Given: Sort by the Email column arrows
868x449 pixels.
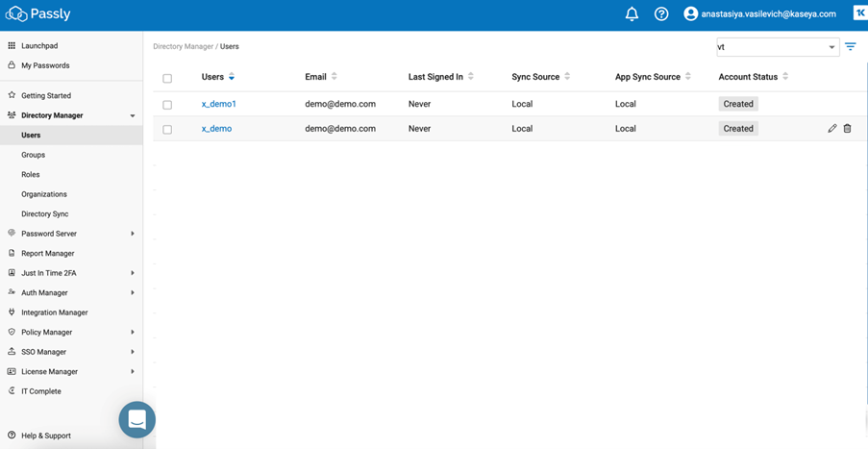Looking at the screenshot, I should (x=334, y=77).
